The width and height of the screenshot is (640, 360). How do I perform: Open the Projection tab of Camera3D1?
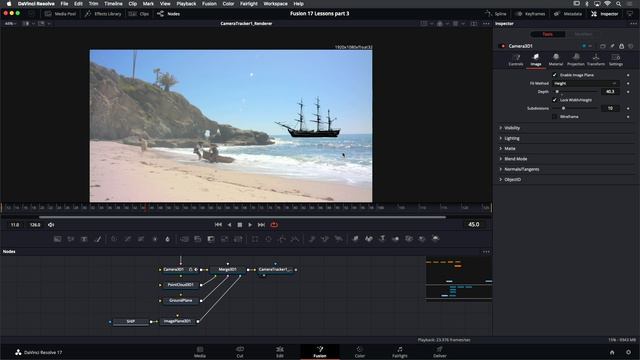(x=576, y=60)
